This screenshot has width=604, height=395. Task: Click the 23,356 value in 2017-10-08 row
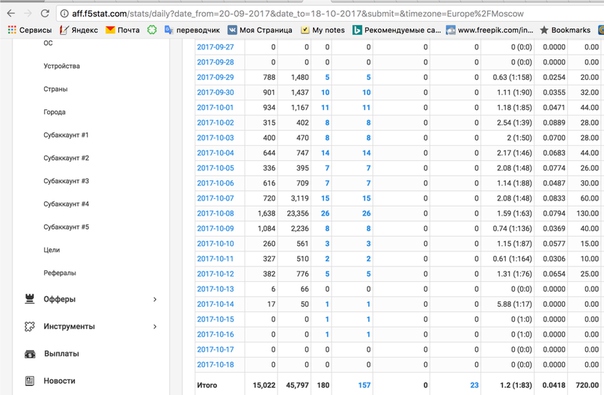[297, 213]
